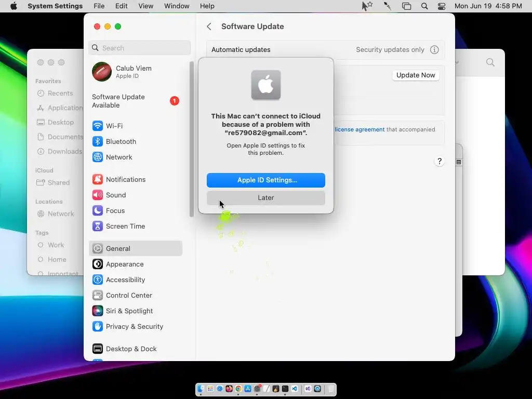Click the Automatic updates info icon
This screenshot has height=399, width=532.
434,49
